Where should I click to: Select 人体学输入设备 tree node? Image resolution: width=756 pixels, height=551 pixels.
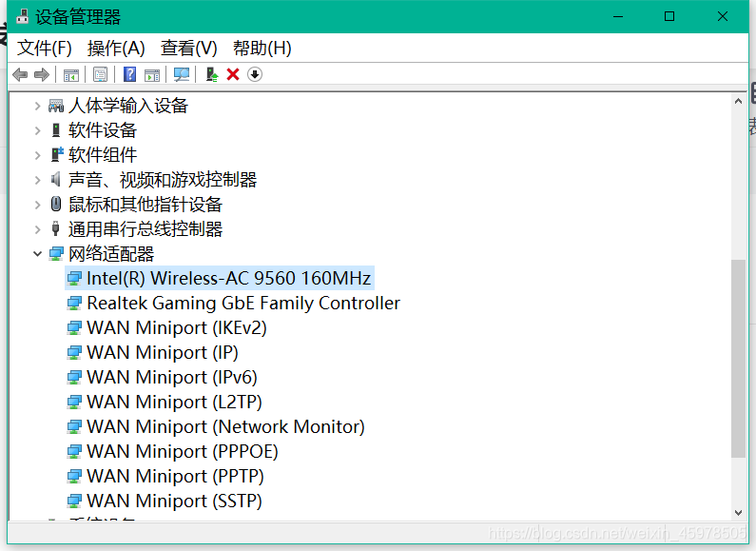(x=128, y=106)
